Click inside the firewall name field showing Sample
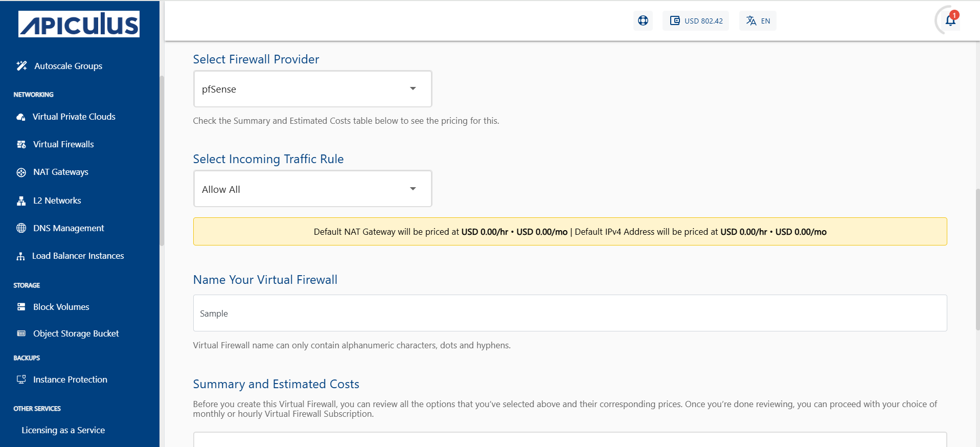The image size is (980, 447). pyautogui.click(x=569, y=313)
